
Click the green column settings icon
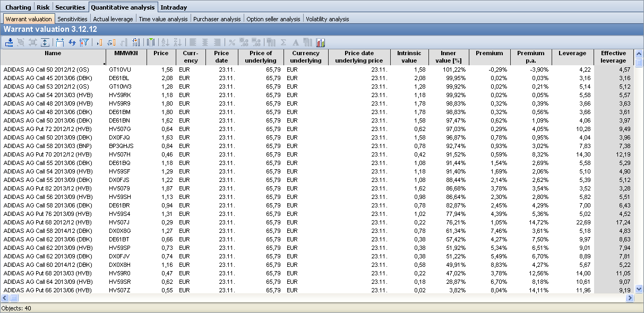tap(151, 42)
